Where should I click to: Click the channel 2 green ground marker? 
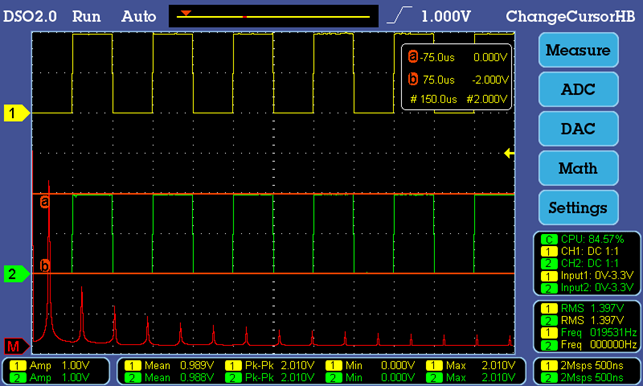coord(17,274)
